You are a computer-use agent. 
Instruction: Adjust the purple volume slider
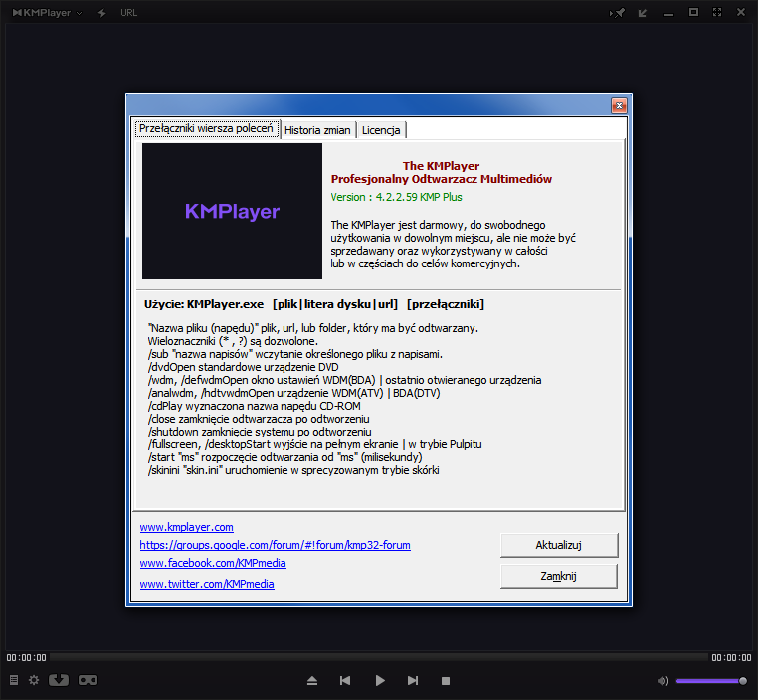coord(710,681)
